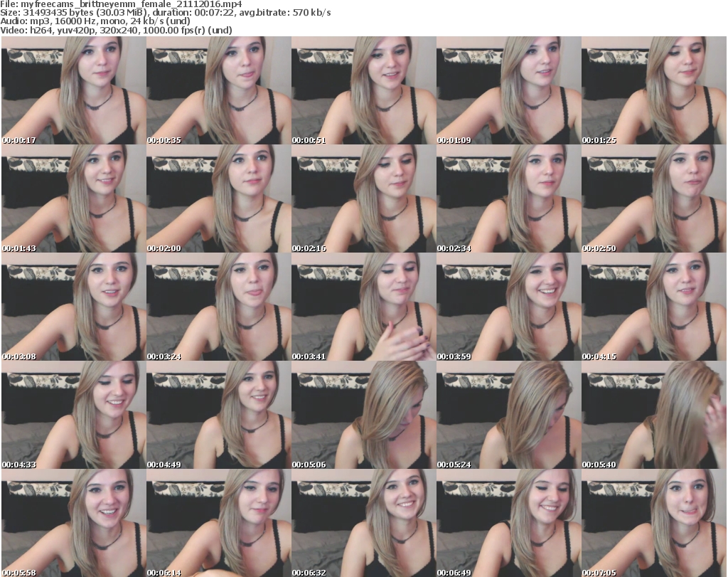
Task: Choose the frame timestamped 00:04:33
Action: click(74, 415)
